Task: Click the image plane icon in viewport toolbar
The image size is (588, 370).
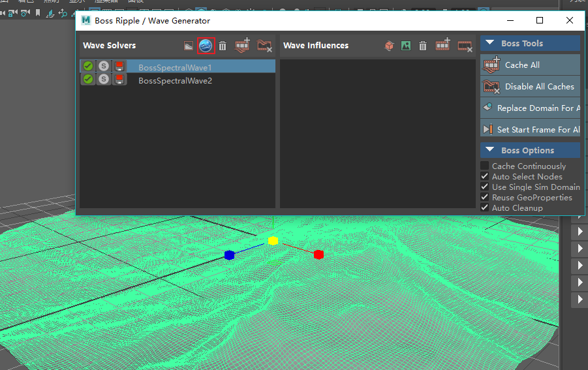Action: pyautogui.click(x=50, y=13)
